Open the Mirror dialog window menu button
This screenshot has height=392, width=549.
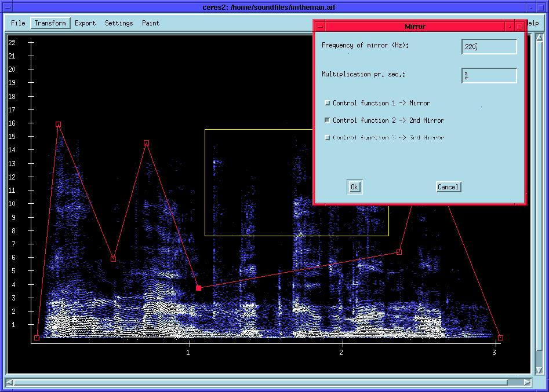(x=319, y=27)
